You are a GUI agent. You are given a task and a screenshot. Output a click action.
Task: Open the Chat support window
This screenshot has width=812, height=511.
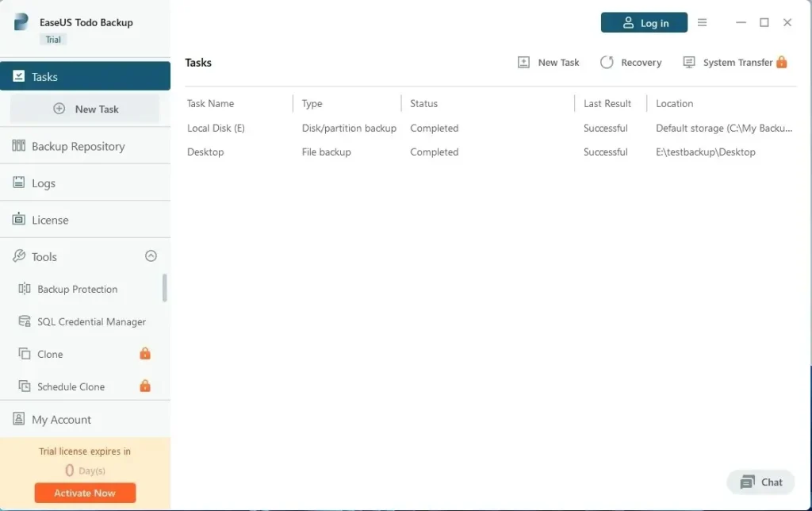760,482
